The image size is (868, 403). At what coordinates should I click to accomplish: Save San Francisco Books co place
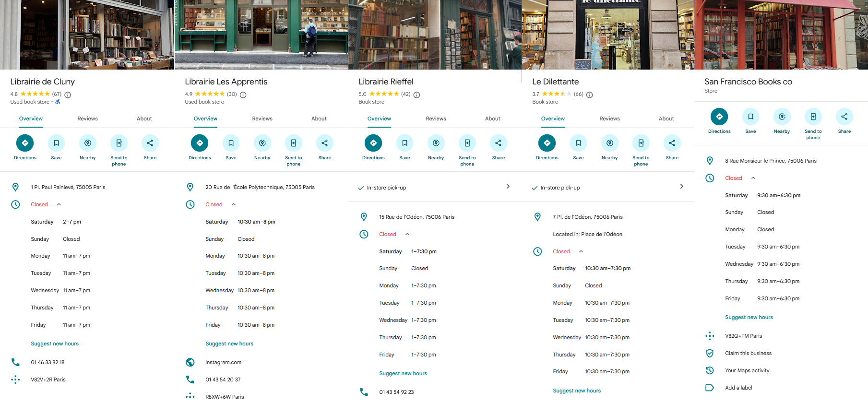750,117
